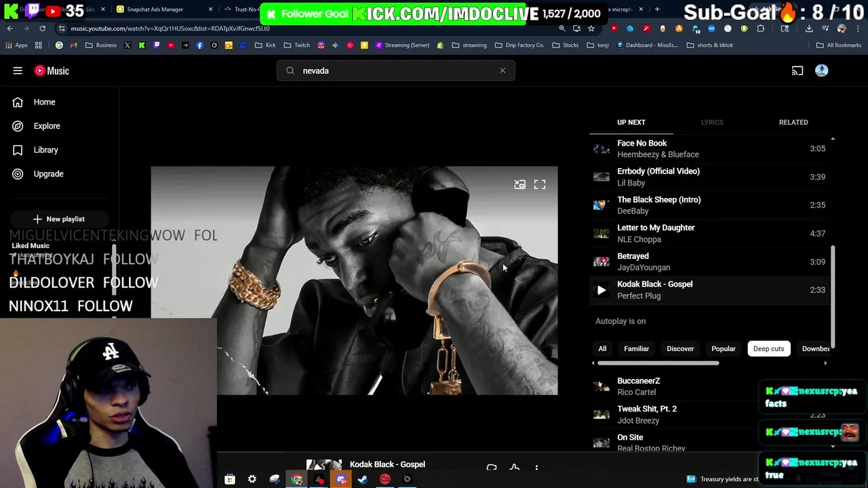Select Betrayed by JayDaYoungan
Image resolution: width=868 pixels, height=488 pixels.
point(709,262)
